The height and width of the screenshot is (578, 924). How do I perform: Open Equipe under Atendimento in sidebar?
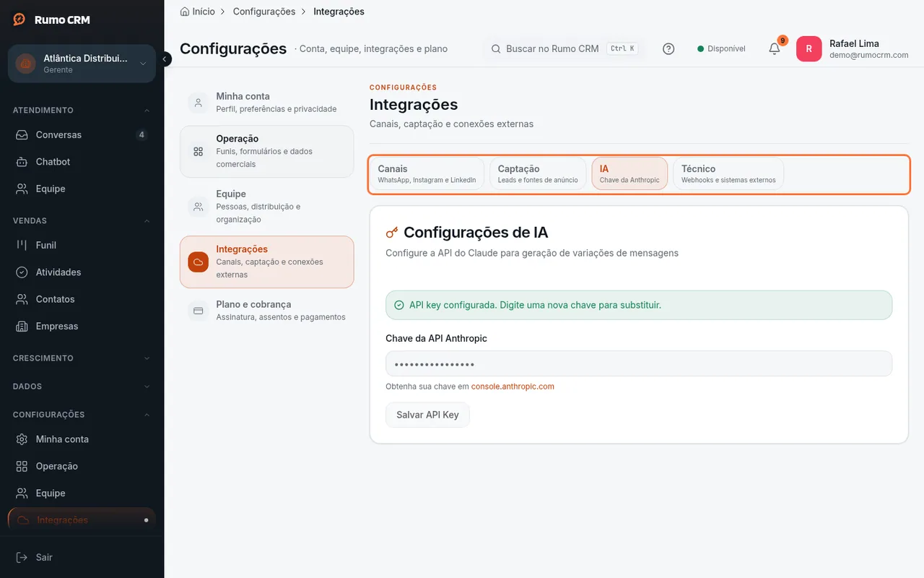pyautogui.click(x=82, y=189)
